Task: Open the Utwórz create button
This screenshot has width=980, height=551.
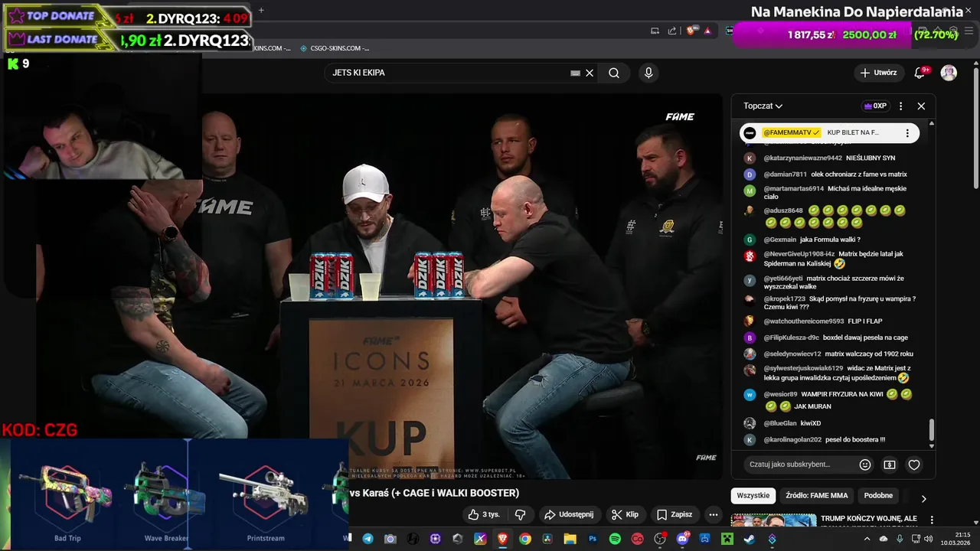Action: [878, 73]
